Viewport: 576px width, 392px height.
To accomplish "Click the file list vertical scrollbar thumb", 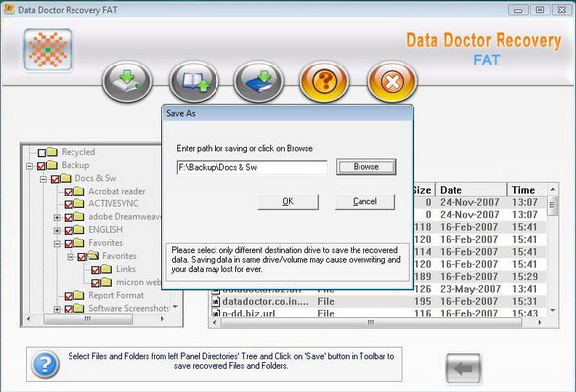I will (x=552, y=205).
